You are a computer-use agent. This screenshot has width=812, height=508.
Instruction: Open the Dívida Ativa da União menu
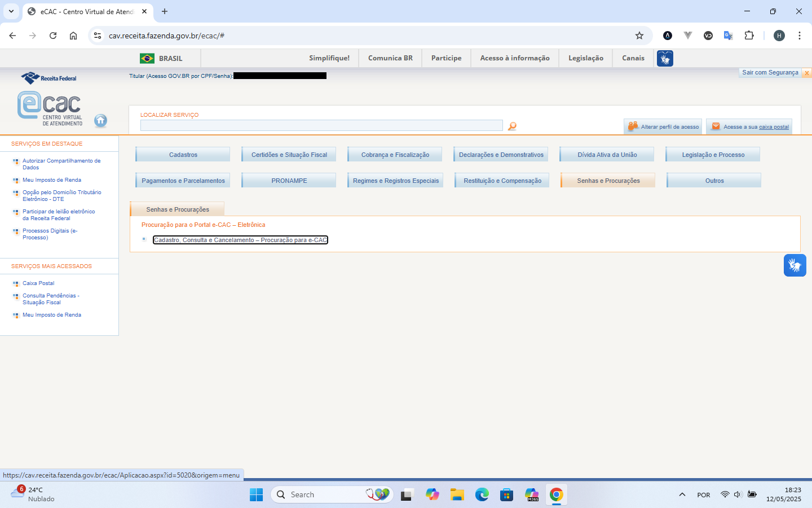coord(607,155)
